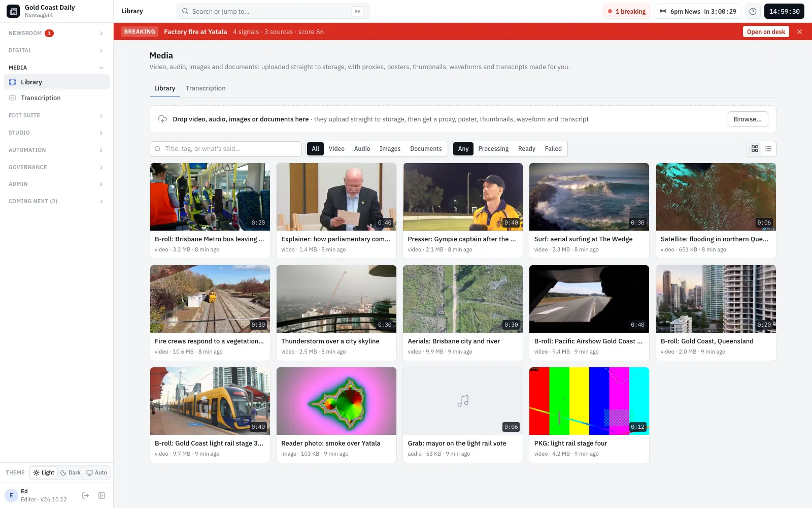Expand the Edit Suite section
This screenshot has height=508, width=812.
tap(56, 115)
